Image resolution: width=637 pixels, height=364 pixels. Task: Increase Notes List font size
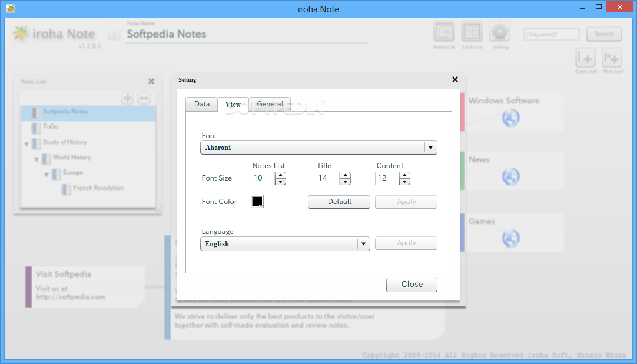pos(280,175)
